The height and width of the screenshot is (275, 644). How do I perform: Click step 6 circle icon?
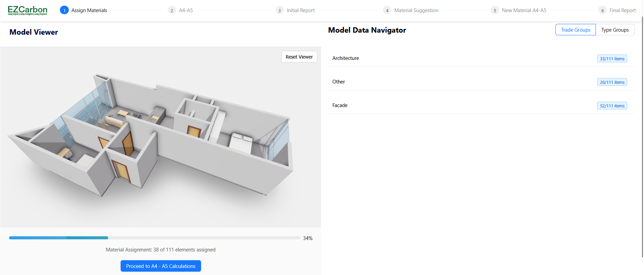pyautogui.click(x=602, y=10)
